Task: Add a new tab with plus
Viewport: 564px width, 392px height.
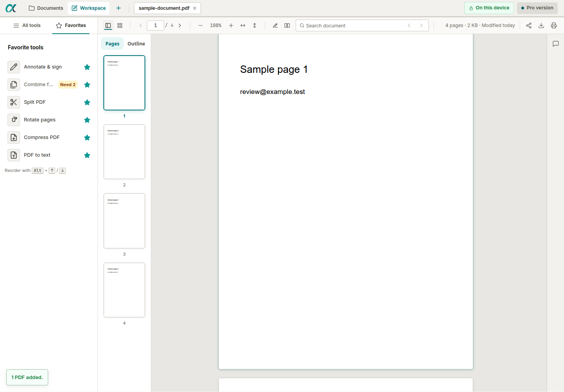Action: pos(118,8)
